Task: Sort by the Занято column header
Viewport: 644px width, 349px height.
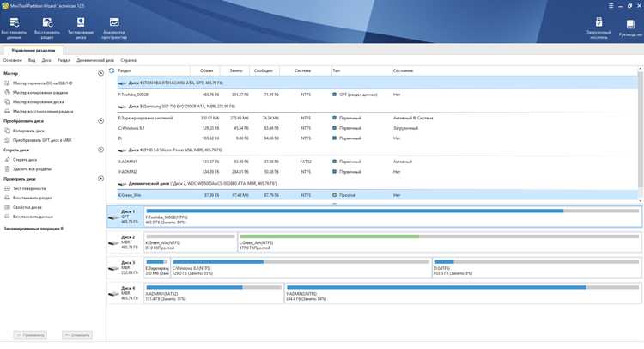Action: click(x=235, y=70)
